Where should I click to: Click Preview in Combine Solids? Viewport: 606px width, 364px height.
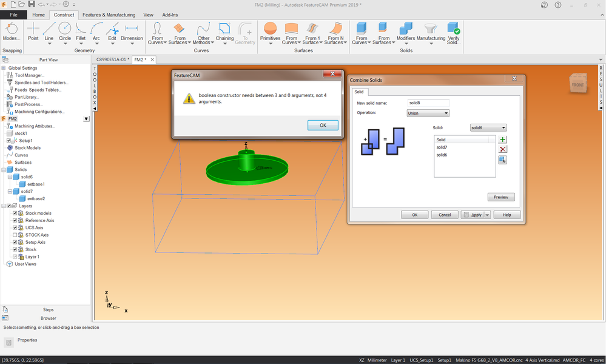point(501,197)
